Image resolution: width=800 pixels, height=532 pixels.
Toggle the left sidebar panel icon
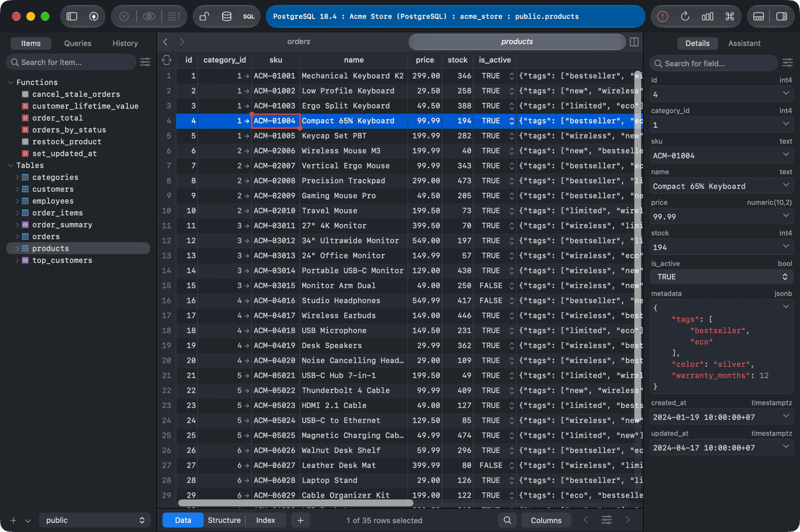point(72,16)
